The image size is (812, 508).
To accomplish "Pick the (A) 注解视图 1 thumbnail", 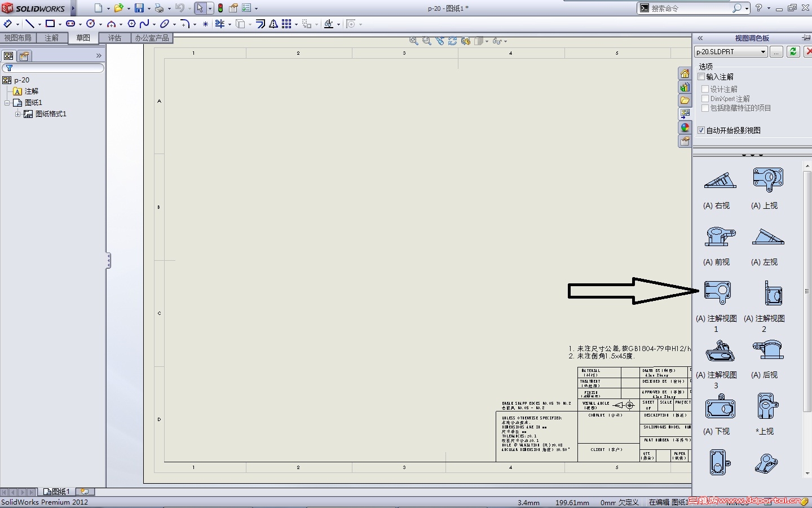I will coord(718,292).
